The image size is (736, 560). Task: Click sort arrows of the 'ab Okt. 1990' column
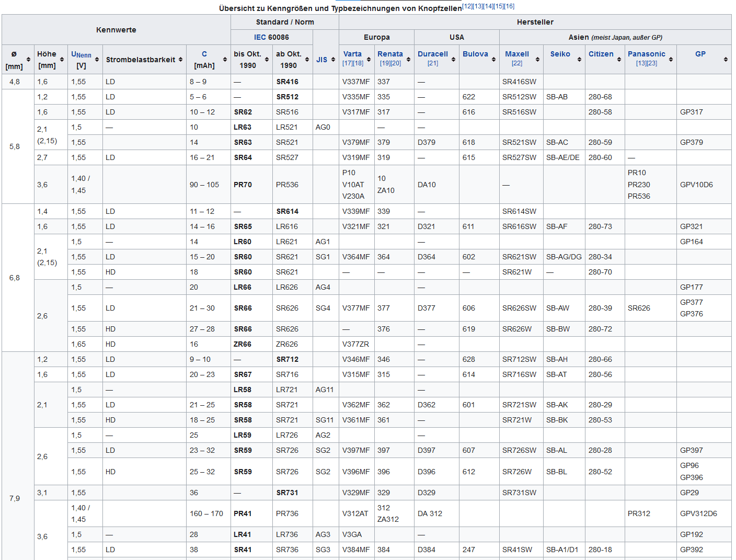click(x=307, y=60)
